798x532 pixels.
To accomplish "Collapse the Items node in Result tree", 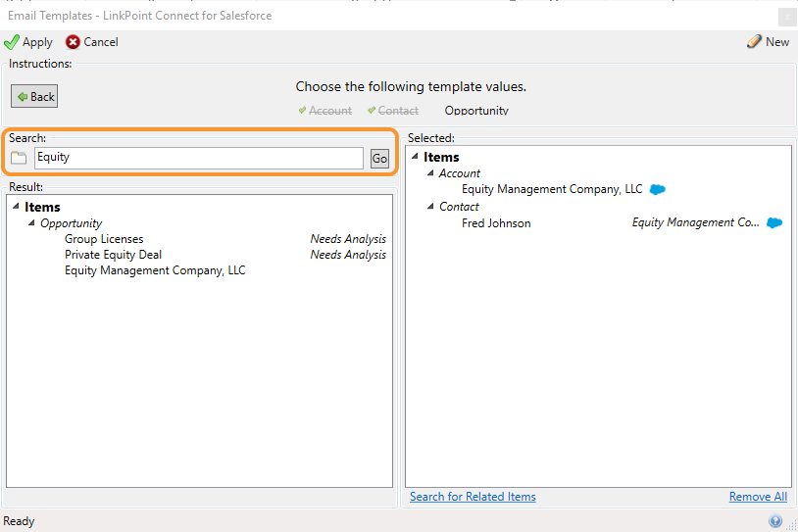I will point(16,207).
